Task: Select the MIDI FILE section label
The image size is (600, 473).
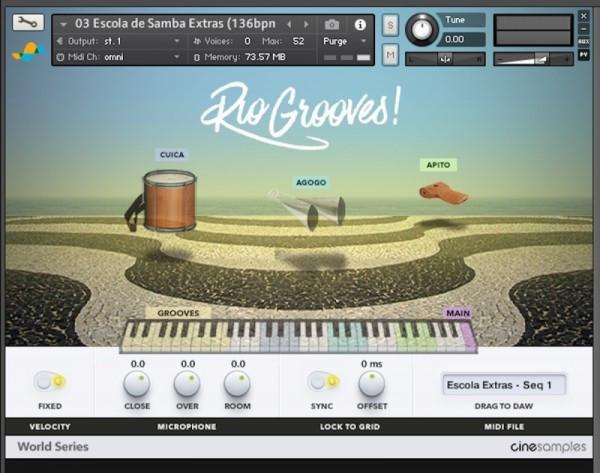Action: [504, 427]
